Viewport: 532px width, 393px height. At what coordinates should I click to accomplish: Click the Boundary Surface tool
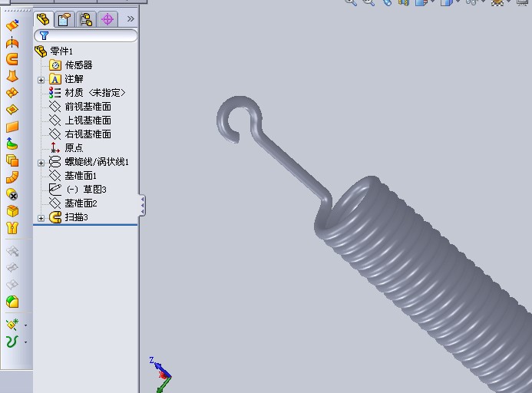click(x=12, y=93)
